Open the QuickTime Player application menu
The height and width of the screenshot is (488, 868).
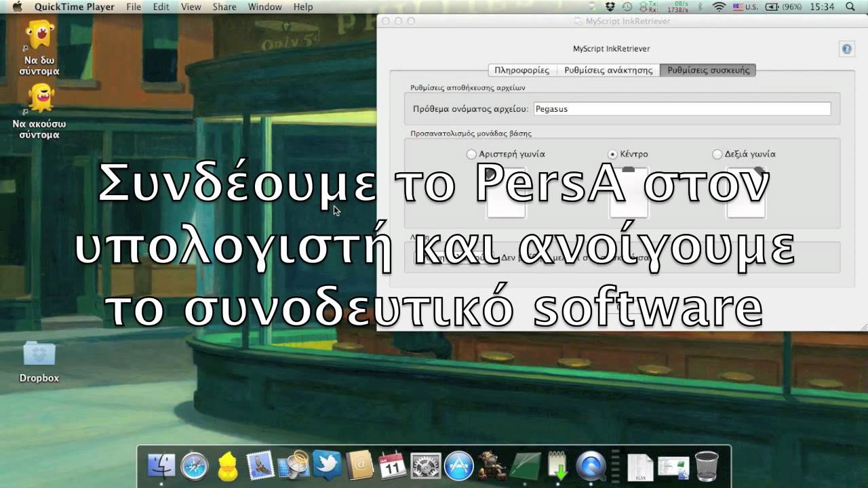75,7
